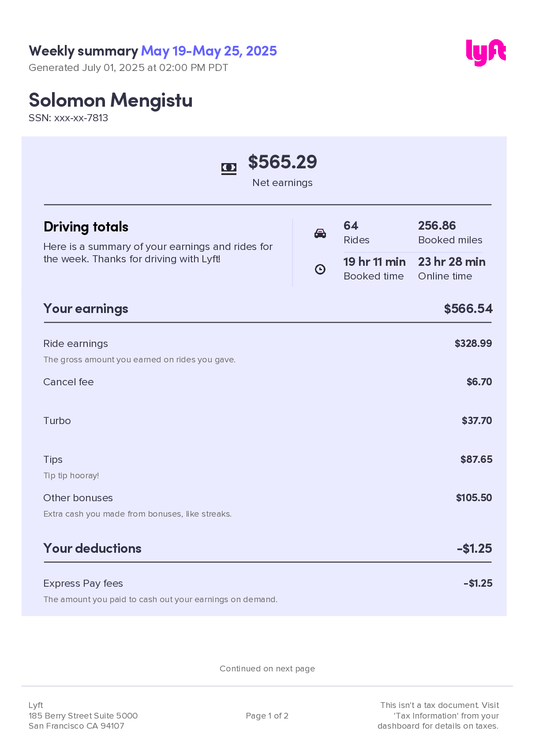Click the 256.86 booked miles value
This screenshot has height=756, width=535.
point(437,226)
